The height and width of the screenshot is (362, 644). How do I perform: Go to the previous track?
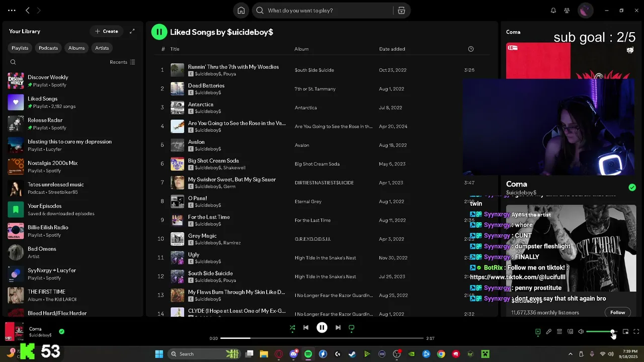tap(305, 327)
